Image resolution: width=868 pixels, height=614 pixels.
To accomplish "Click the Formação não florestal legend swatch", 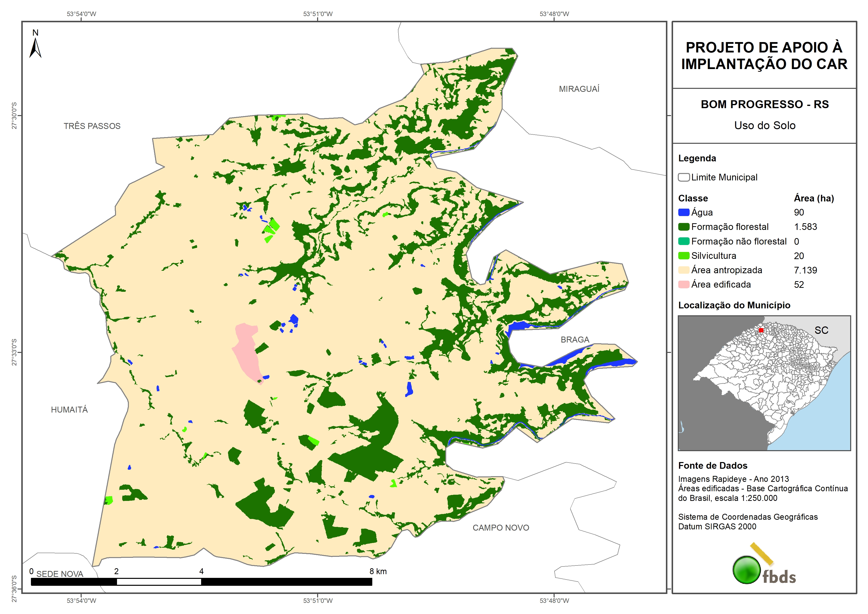I will tap(683, 241).
